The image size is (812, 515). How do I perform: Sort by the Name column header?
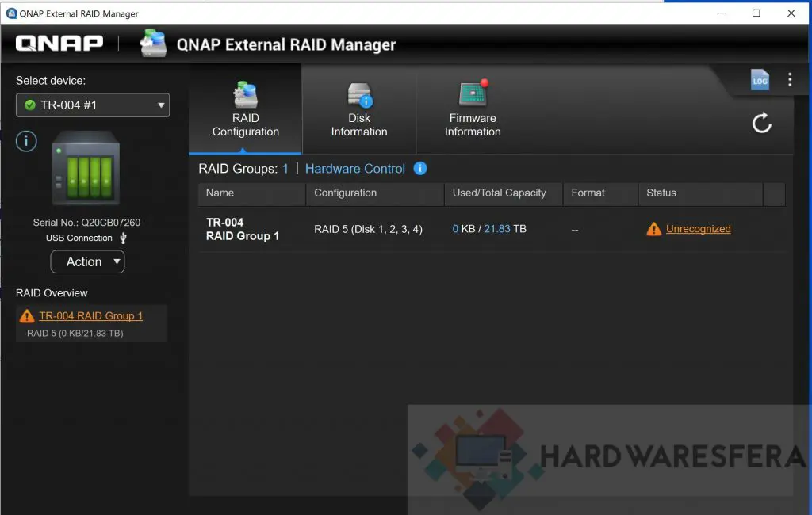coord(251,193)
